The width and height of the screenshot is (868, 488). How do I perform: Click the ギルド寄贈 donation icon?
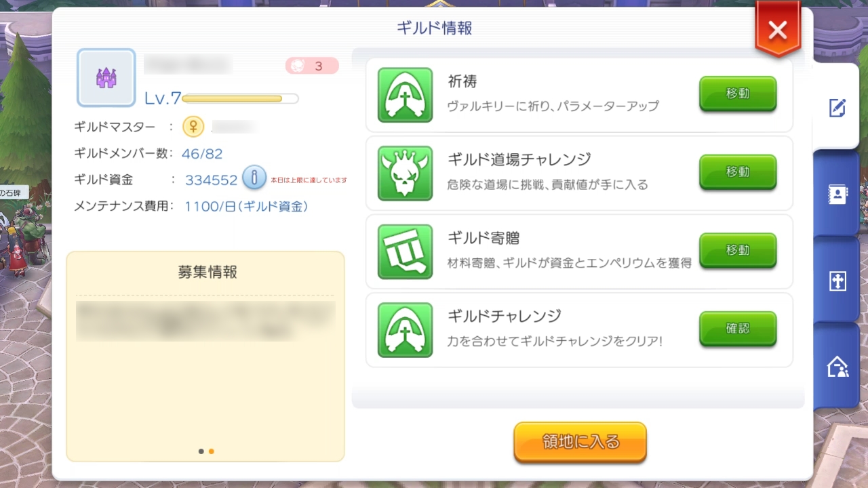[x=405, y=251]
